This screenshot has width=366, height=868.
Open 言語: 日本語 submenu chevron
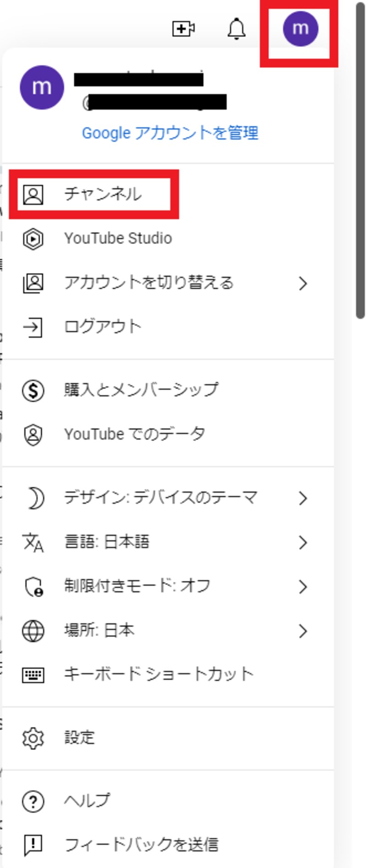[x=302, y=542]
